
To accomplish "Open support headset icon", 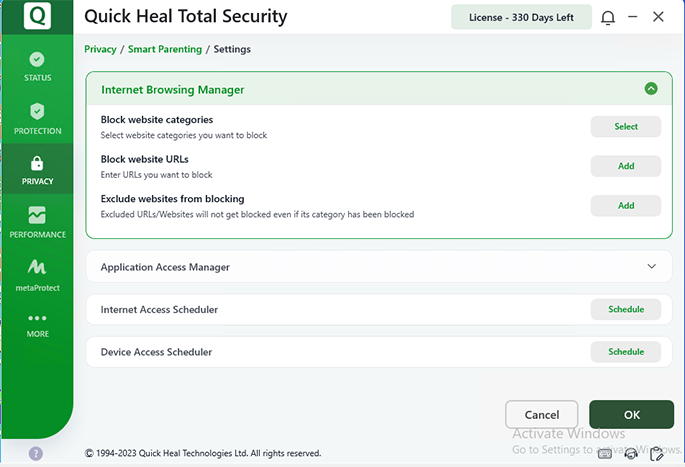I will pos(631,454).
